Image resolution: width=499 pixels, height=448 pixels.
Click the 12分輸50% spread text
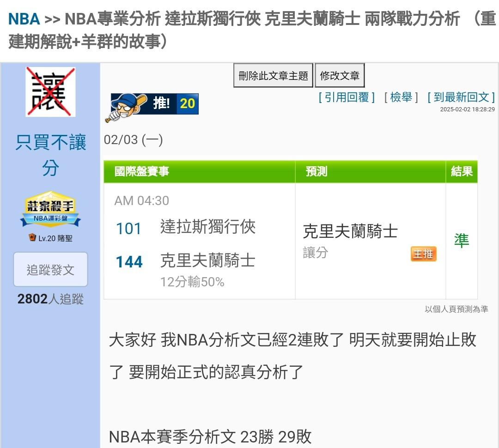click(192, 282)
